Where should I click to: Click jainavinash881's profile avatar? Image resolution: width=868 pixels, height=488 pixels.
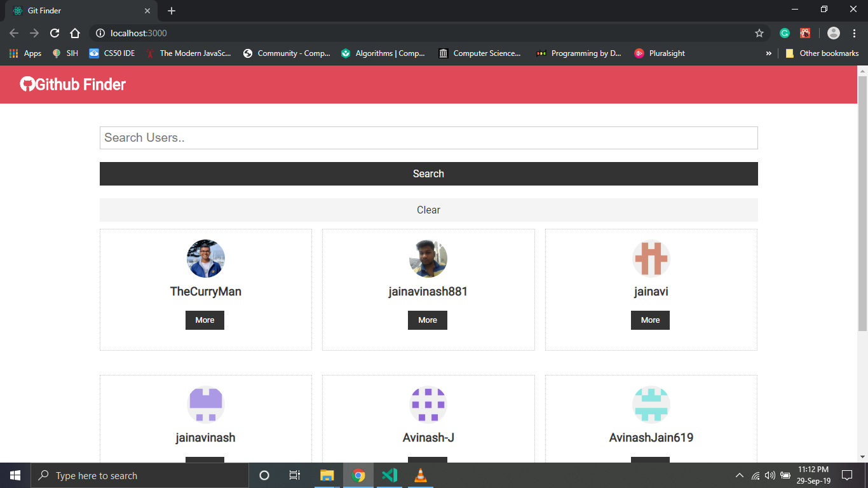click(428, 259)
